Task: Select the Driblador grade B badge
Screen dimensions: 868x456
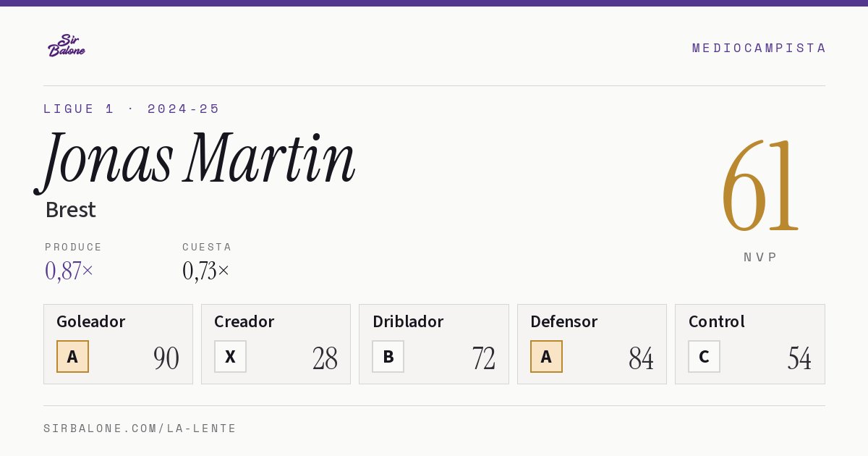Action: pos(388,356)
